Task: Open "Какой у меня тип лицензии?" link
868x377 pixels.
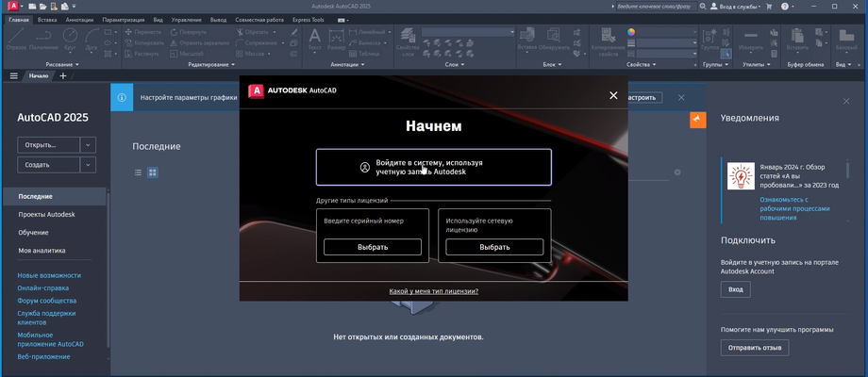Action: pos(433,291)
